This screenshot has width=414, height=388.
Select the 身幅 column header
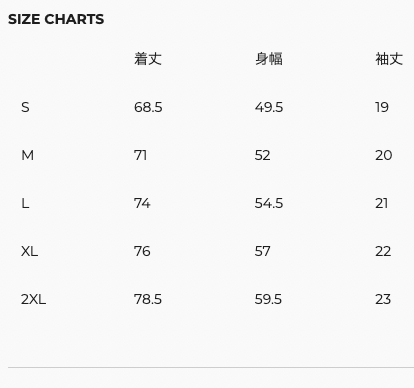[x=269, y=59]
